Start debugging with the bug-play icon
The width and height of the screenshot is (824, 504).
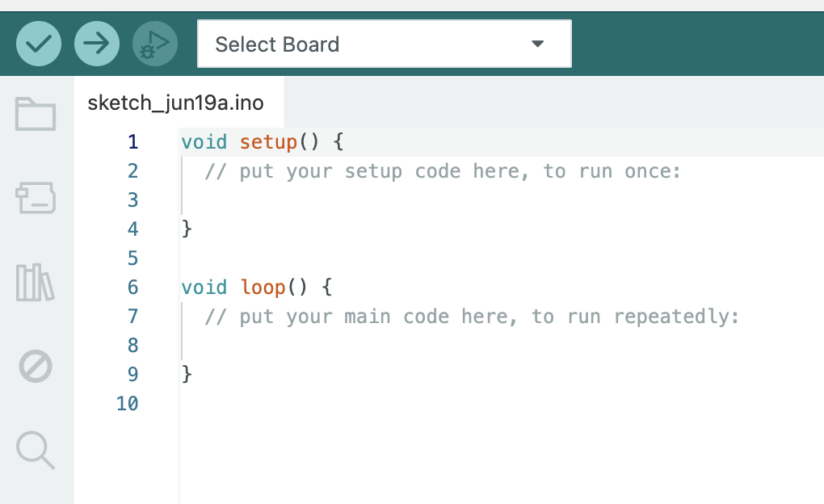click(x=155, y=44)
